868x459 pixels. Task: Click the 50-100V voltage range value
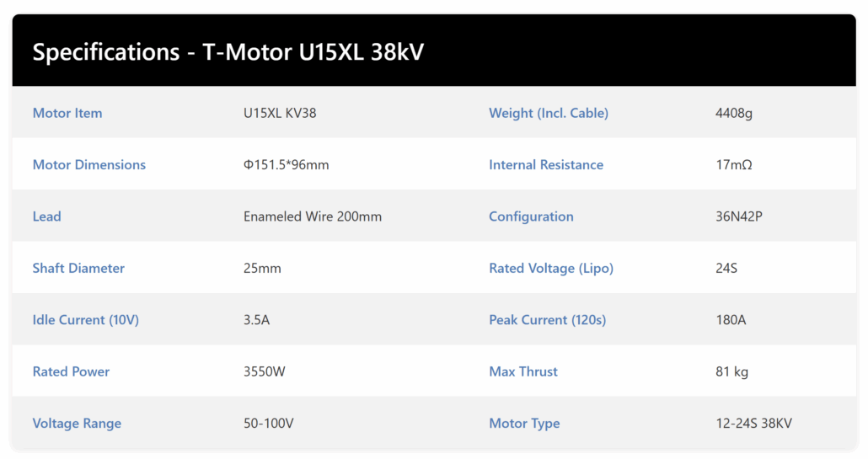point(269,424)
